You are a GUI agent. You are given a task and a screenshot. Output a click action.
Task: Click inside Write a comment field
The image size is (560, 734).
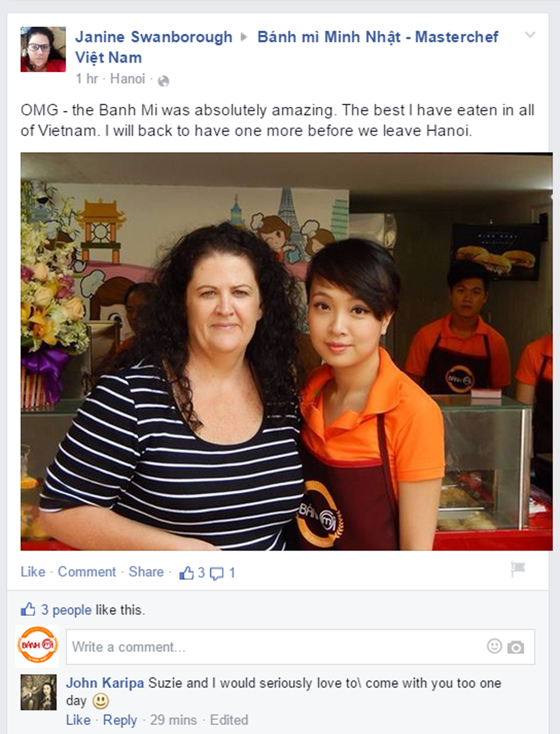click(x=300, y=647)
